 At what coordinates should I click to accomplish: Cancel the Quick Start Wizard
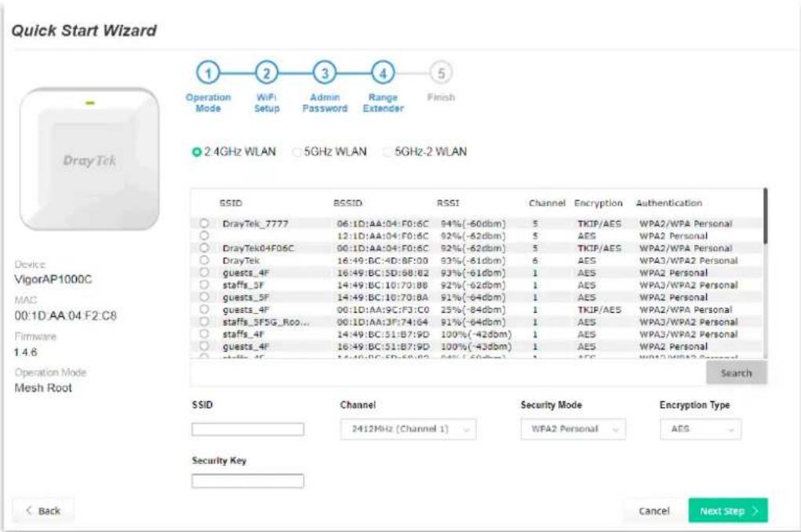pyautogui.click(x=654, y=511)
